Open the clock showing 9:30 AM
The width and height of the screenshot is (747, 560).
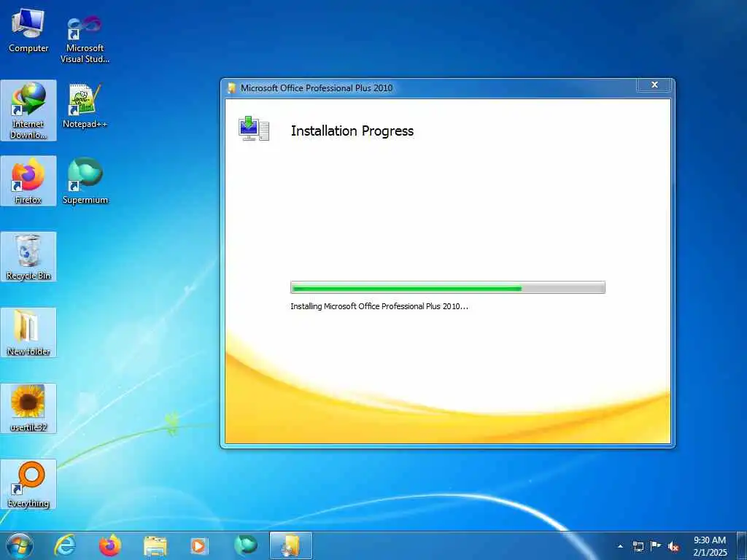click(710, 545)
